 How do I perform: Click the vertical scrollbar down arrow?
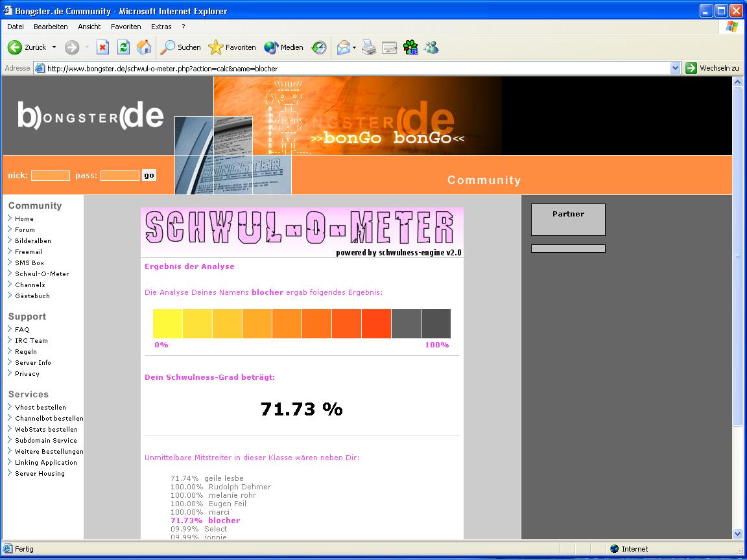click(x=737, y=533)
